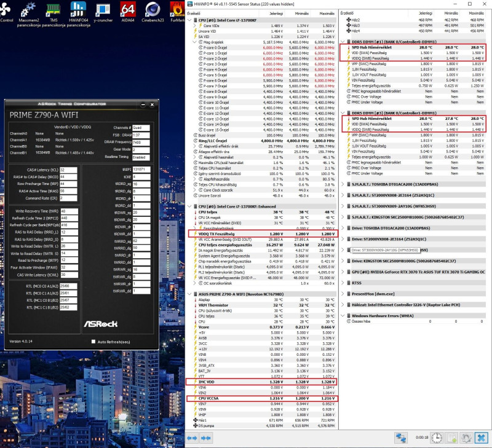Click the collapse columns arrows button
This screenshot has height=448, width=492.
pos(207,437)
